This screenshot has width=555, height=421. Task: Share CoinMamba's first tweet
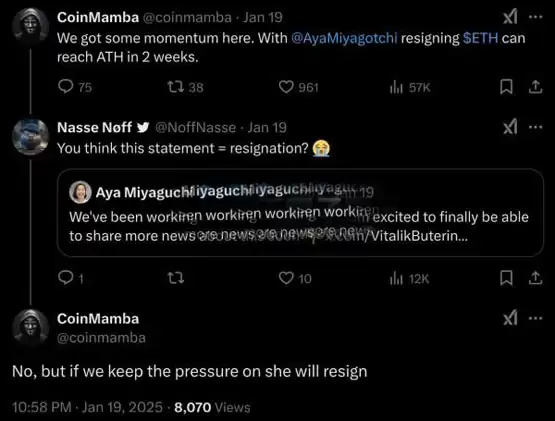[x=536, y=87]
